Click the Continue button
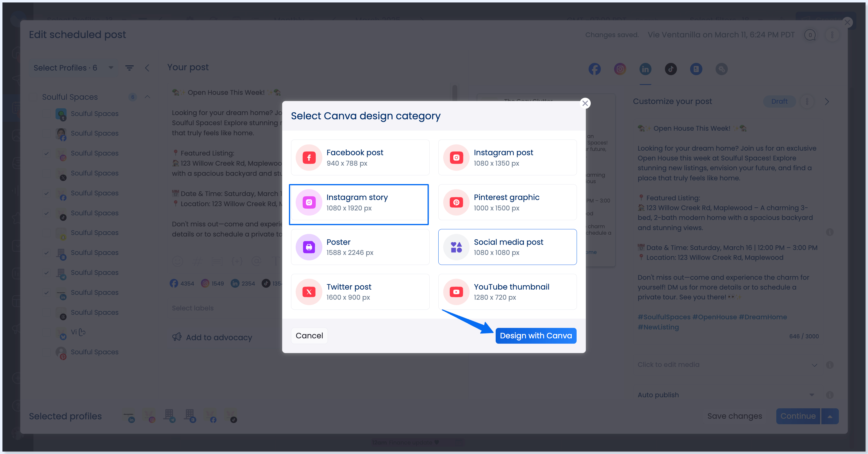The height and width of the screenshot is (454, 868). pos(798,416)
